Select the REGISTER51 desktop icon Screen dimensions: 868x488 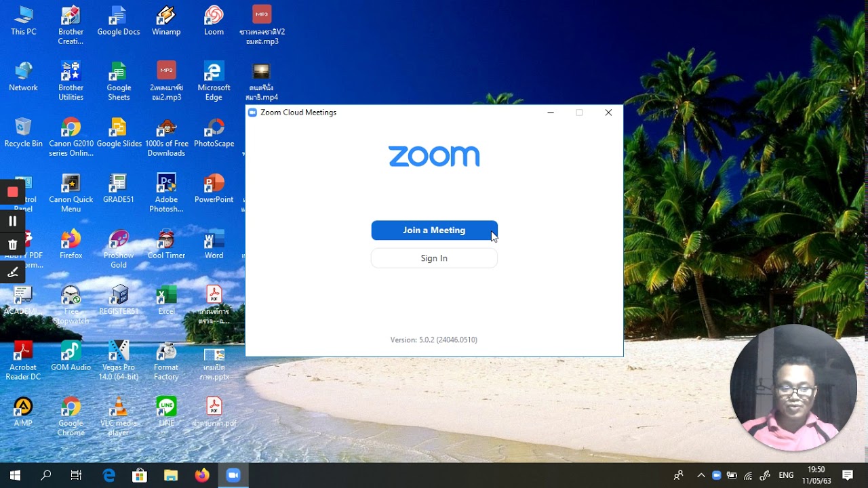tap(119, 300)
